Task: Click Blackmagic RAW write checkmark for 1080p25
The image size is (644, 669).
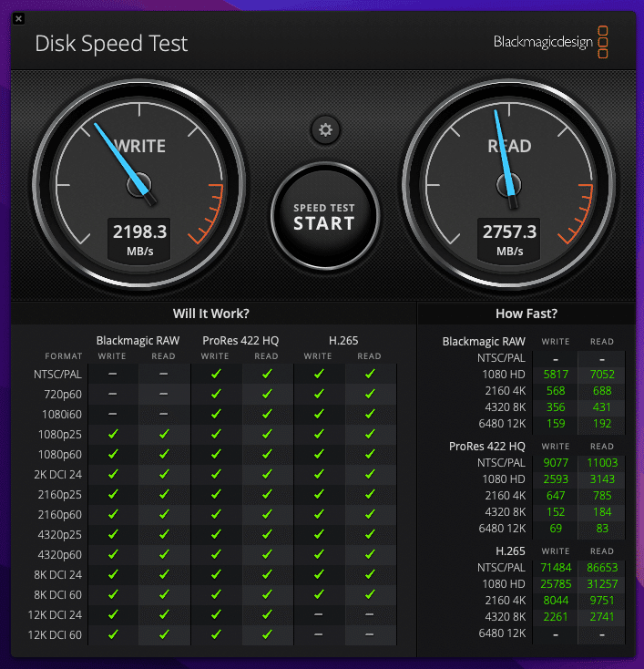Action: click(x=113, y=434)
